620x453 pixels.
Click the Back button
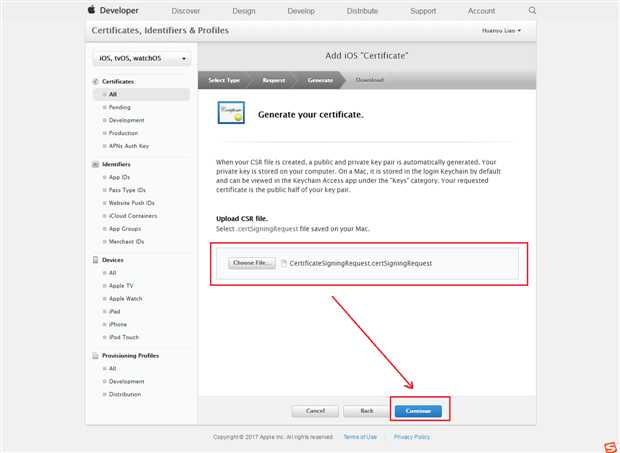367,411
